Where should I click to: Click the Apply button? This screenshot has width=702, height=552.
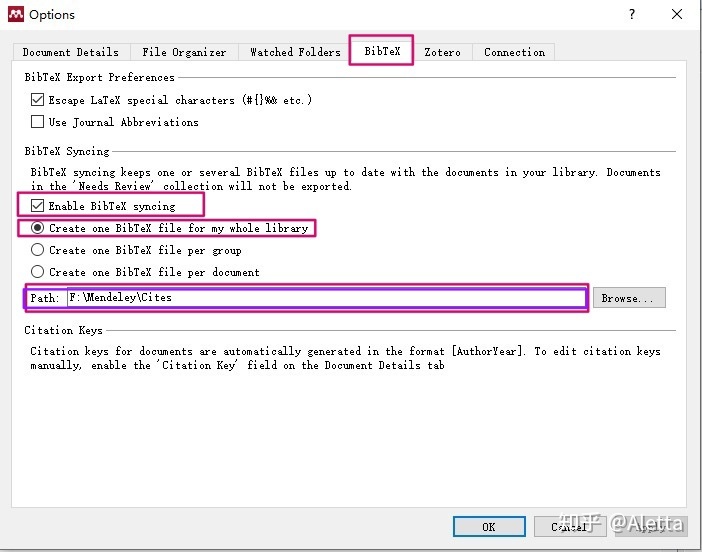tap(650, 526)
